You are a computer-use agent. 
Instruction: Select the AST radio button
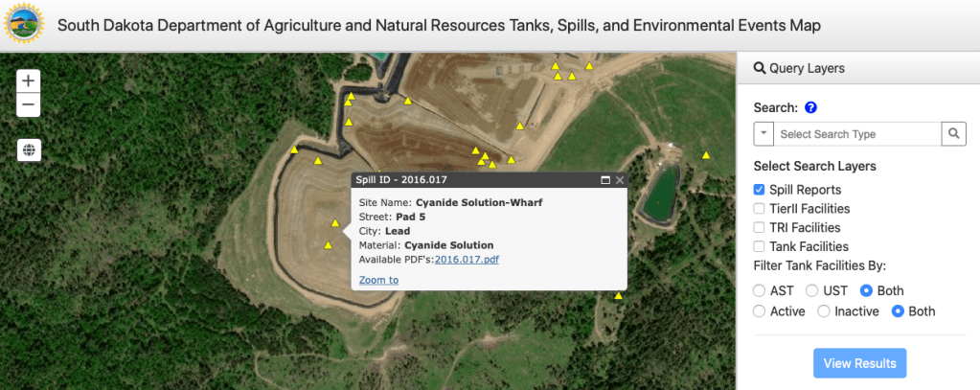[761, 290]
